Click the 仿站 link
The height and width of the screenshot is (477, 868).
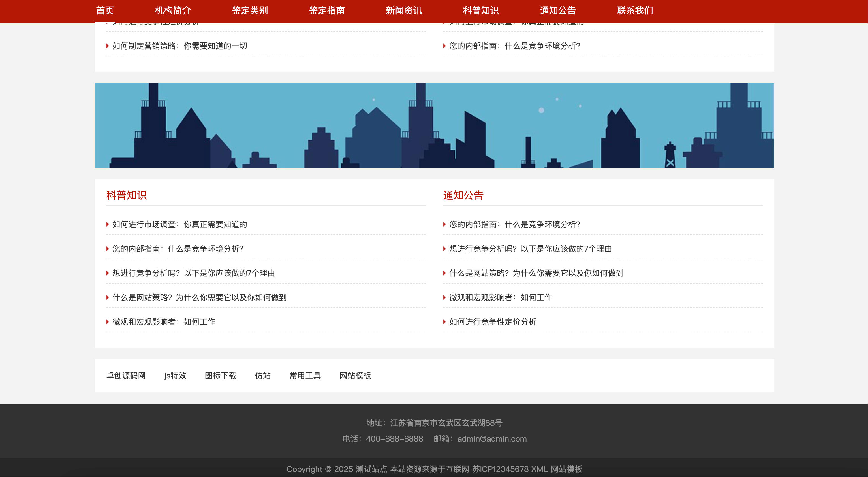click(x=263, y=376)
